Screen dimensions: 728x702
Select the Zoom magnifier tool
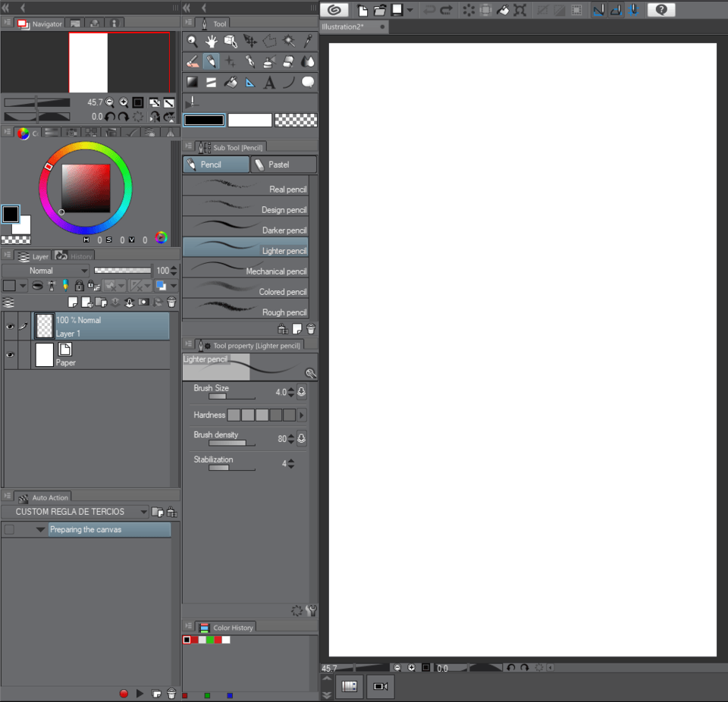point(192,41)
